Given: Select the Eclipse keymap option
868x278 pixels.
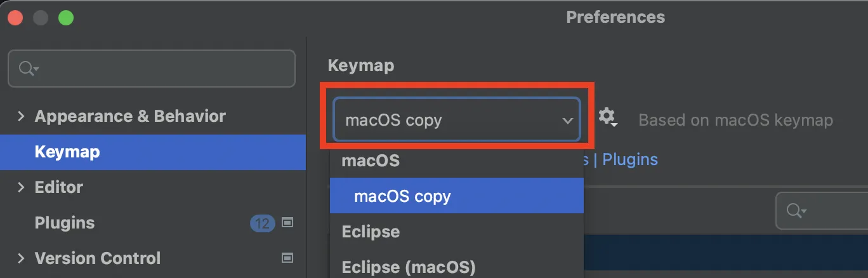Looking at the screenshot, I should pyautogui.click(x=371, y=232).
